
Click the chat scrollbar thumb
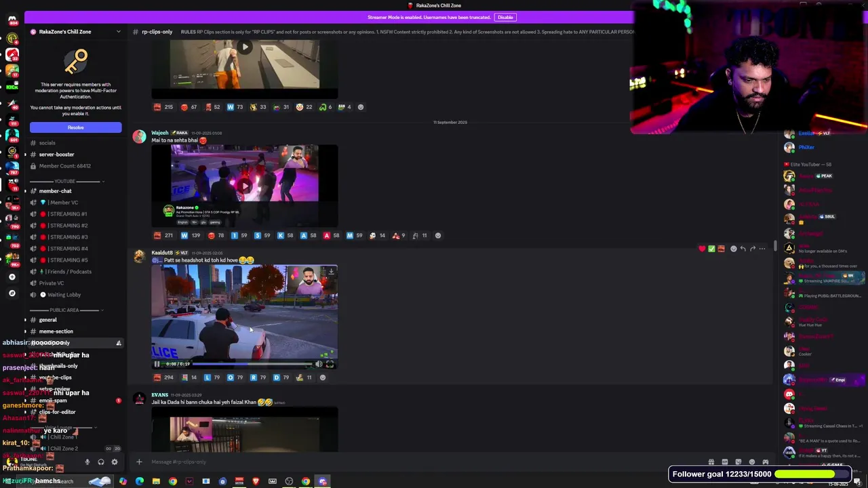775,245
